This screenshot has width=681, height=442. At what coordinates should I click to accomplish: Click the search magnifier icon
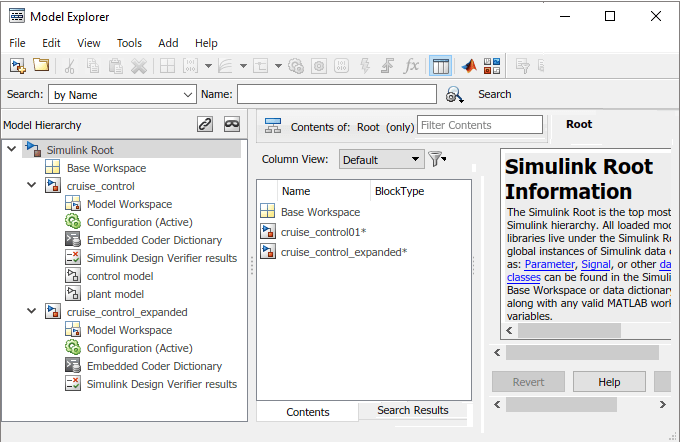(454, 95)
